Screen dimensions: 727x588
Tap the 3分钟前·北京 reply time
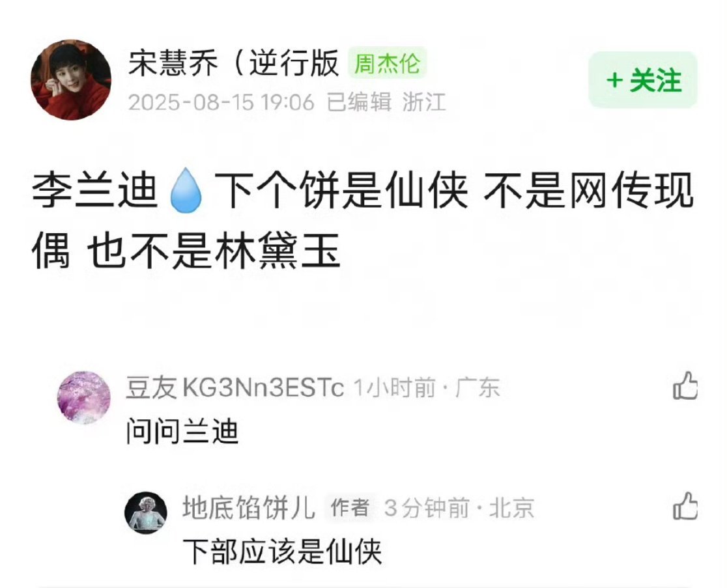459,508
